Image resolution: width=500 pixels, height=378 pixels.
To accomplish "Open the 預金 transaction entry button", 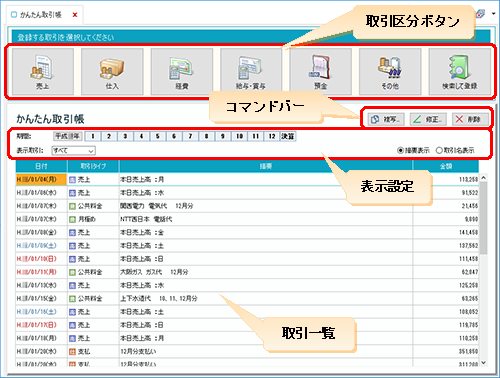I will pyautogui.click(x=321, y=72).
